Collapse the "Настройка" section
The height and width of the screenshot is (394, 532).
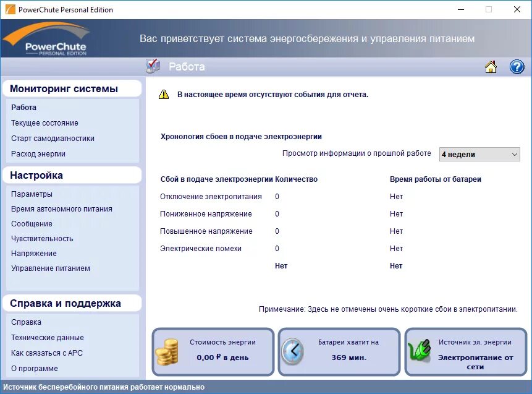pyautogui.click(x=72, y=175)
